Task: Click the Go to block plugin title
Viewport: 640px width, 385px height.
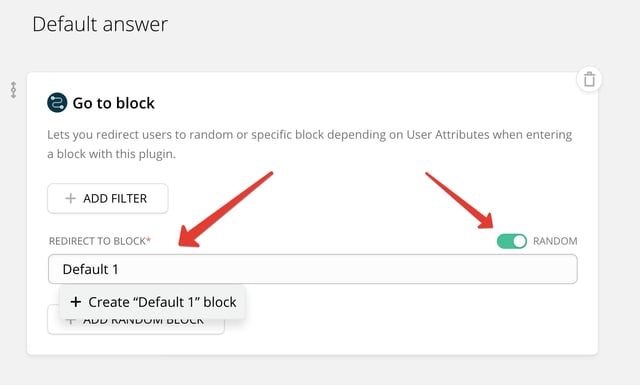Action: point(113,103)
